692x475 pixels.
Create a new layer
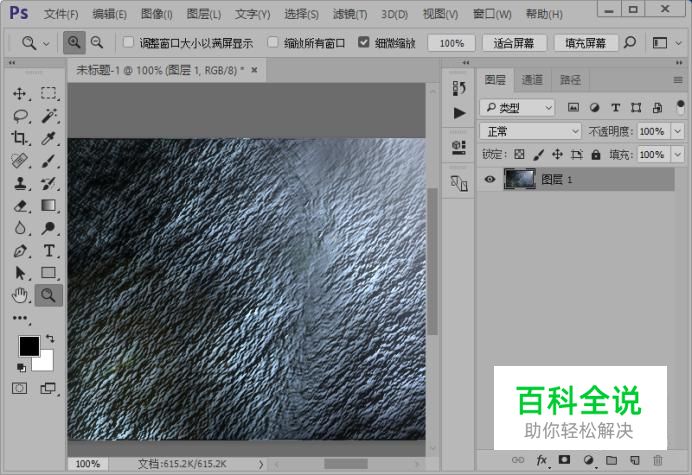point(635,460)
